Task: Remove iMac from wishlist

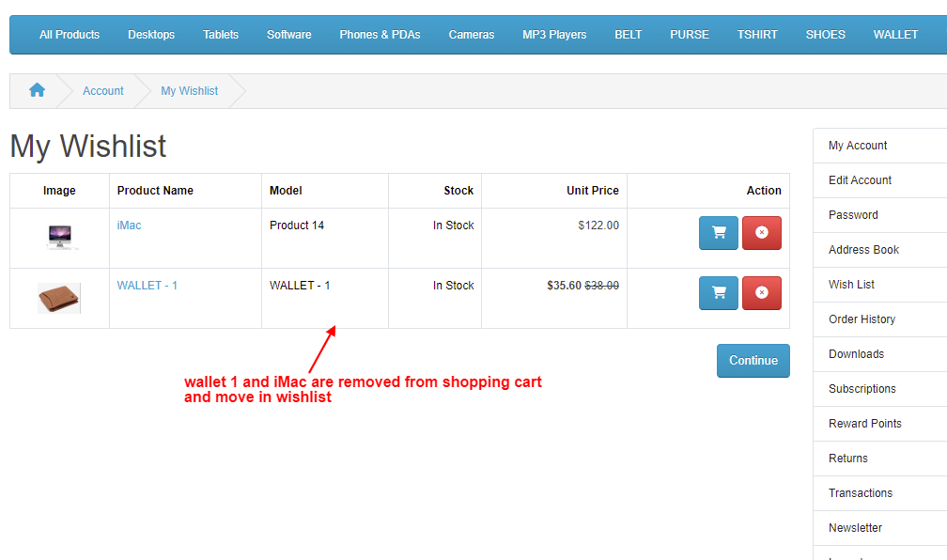Action: coord(762,233)
